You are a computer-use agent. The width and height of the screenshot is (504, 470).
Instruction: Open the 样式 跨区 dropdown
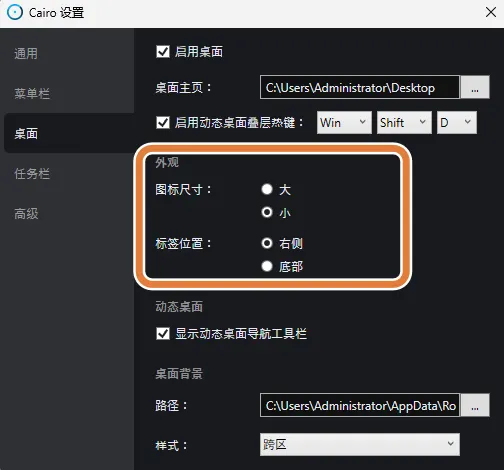[360, 444]
